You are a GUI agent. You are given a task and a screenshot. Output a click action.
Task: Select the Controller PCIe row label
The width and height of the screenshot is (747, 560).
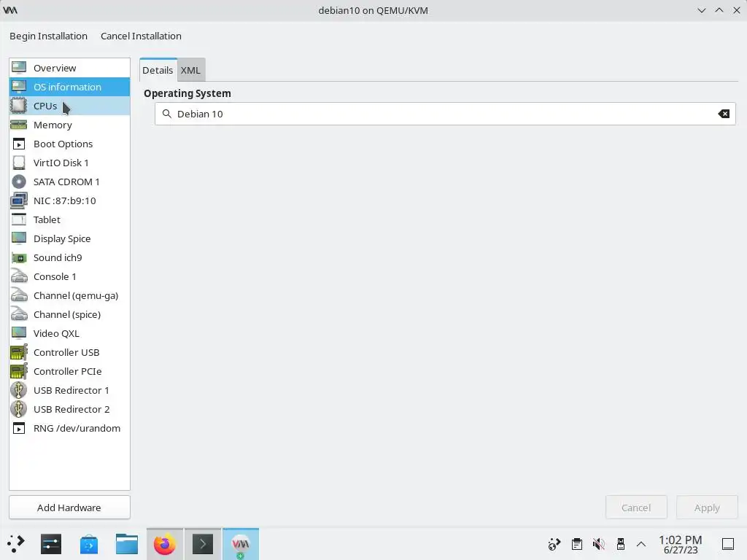(68, 371)
